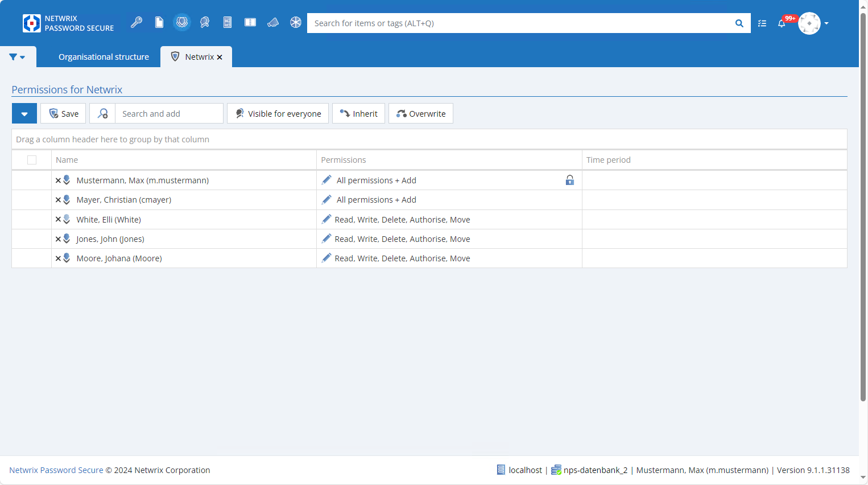The image size is (868, 485).
Task: Click the padlock icon in Mustermann row
Action: [570, 180]
